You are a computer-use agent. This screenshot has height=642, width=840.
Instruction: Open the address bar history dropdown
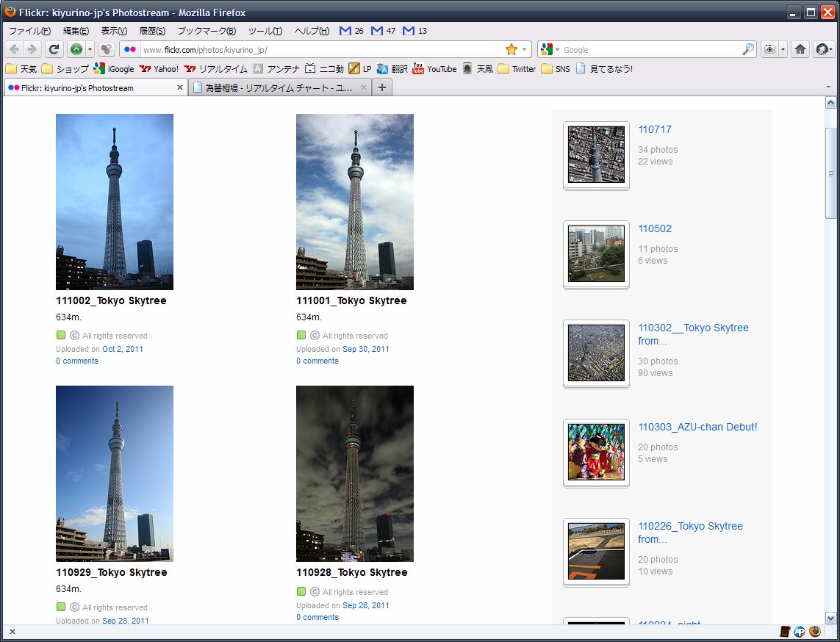pyautogui.click(x=525, y=49)
